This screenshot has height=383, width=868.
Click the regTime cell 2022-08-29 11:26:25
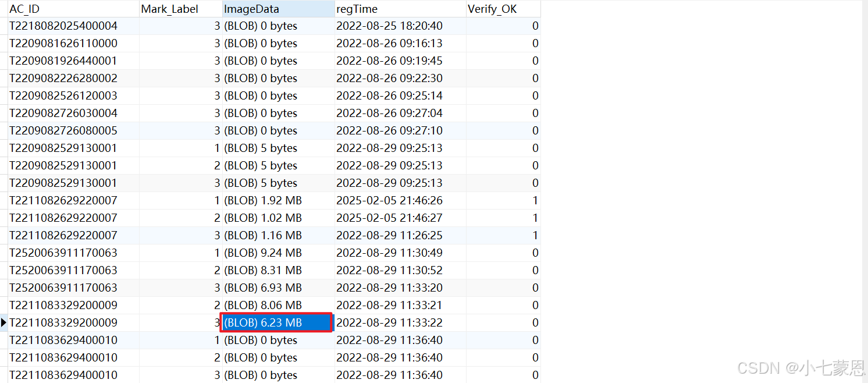click(x=400, y=236)
